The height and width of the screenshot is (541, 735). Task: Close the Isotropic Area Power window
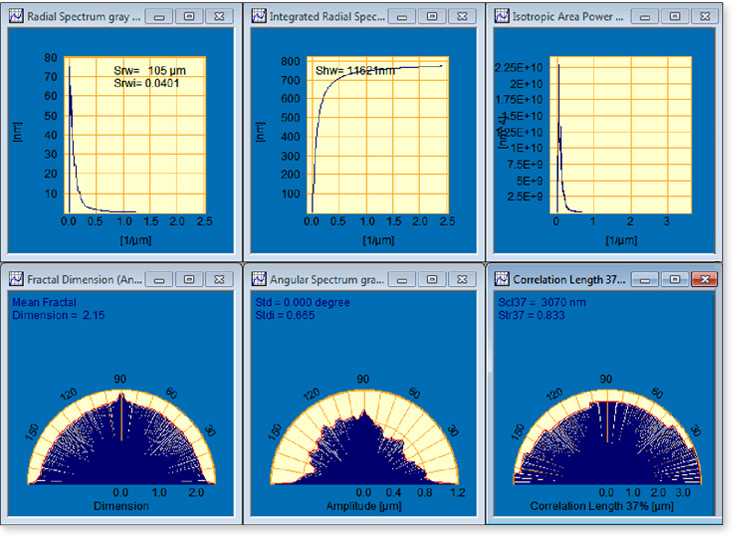[x=705, y=16]
